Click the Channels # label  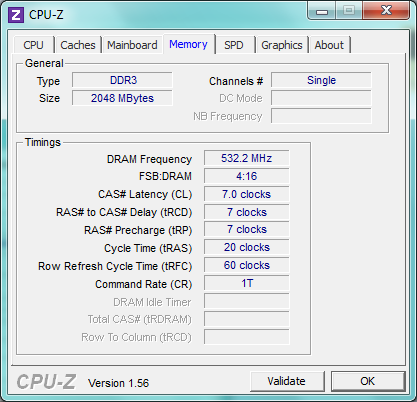click(236, 81)
